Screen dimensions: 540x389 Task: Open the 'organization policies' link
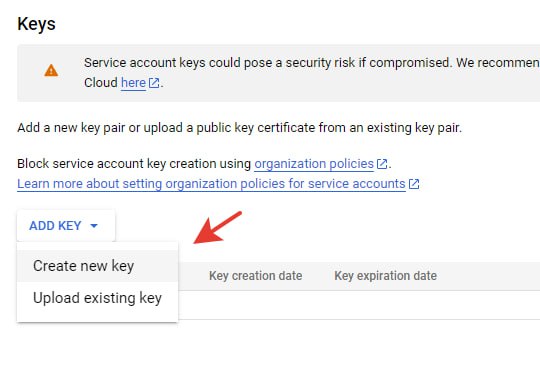pyautogui.click(x=314, y=164)
